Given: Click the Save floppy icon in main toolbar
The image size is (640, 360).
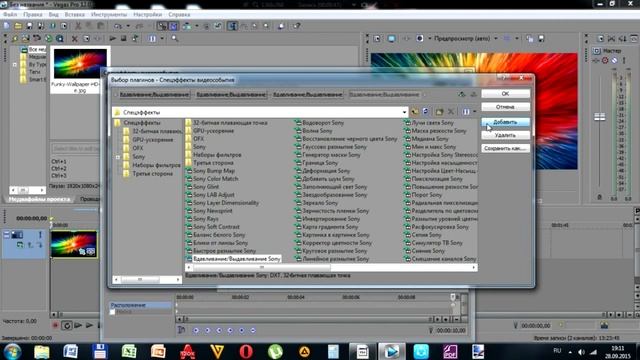Looking at the screenshot, I should [x=29, y=26].
